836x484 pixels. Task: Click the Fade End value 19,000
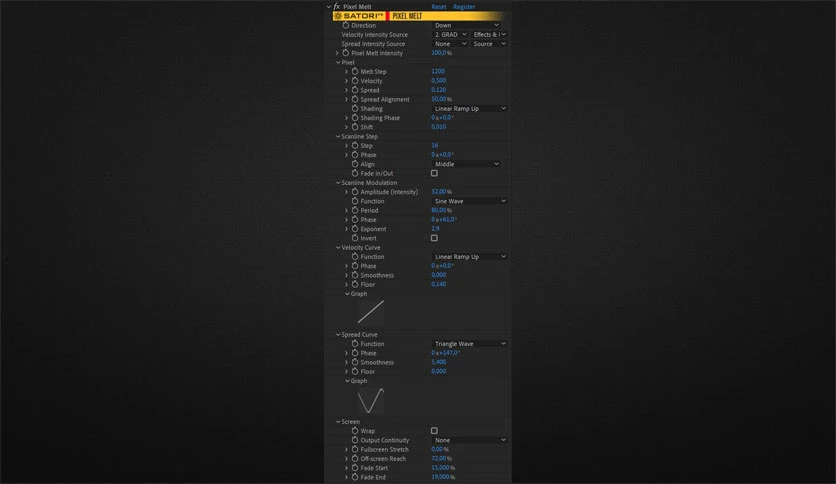coord(440,477)
